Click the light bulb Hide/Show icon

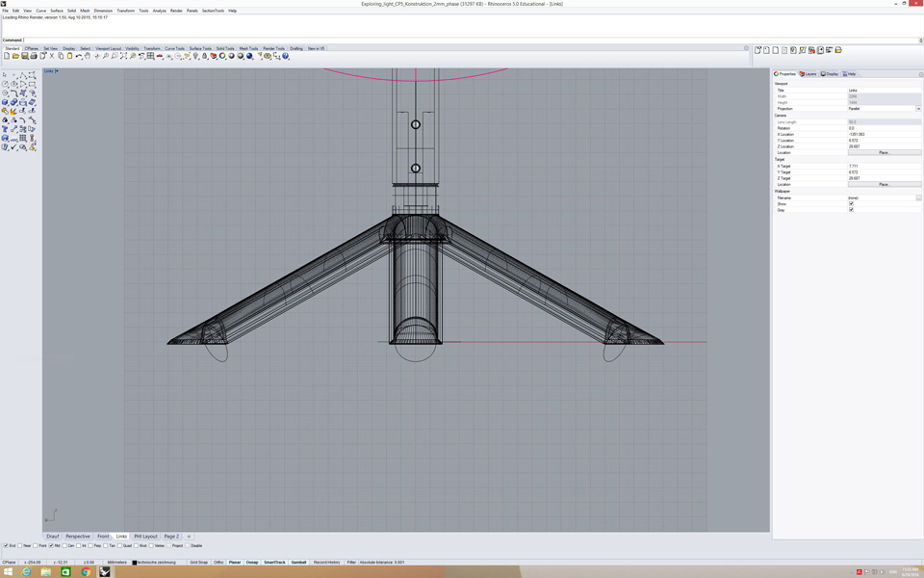coord(195,56)
